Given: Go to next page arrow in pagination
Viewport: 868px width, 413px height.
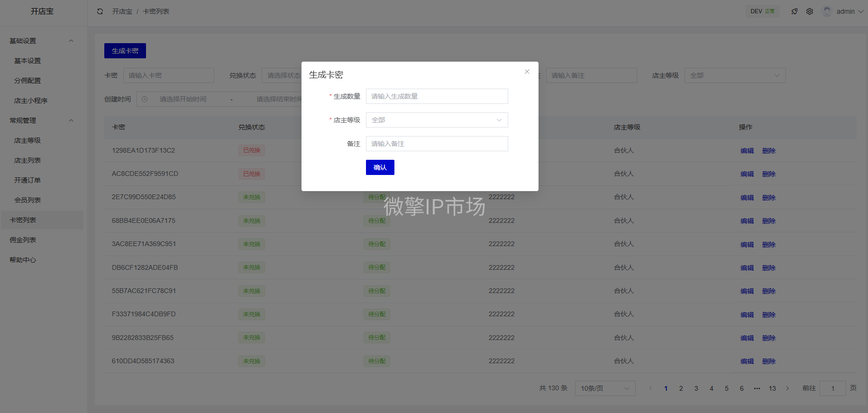Looking at the screenshot, I should point(787,388).
